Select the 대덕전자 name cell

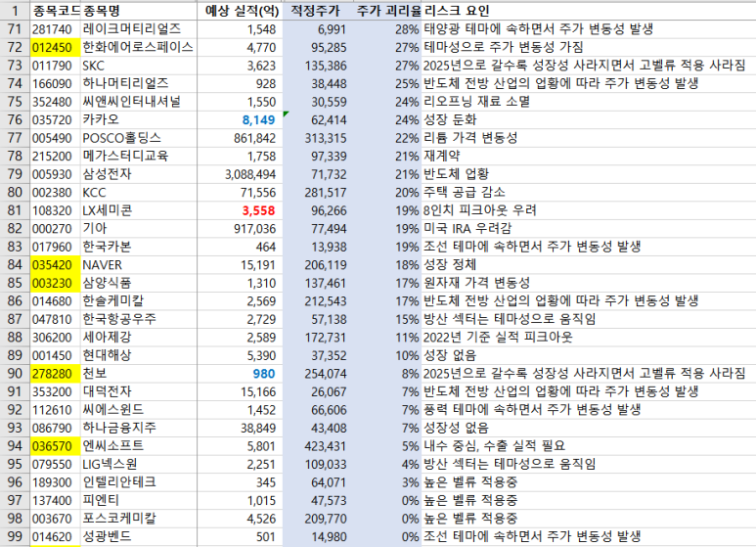(x=139, y=391)
